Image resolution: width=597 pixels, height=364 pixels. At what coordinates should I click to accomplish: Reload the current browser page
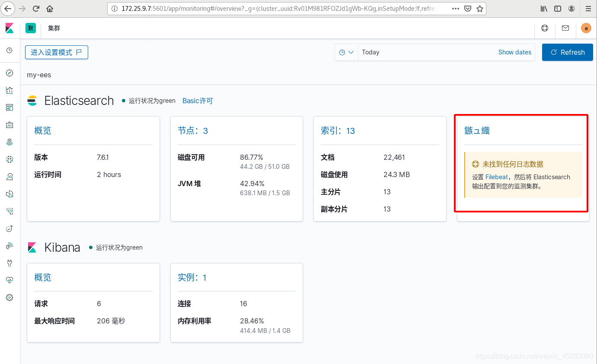click(x=36, y=9)
